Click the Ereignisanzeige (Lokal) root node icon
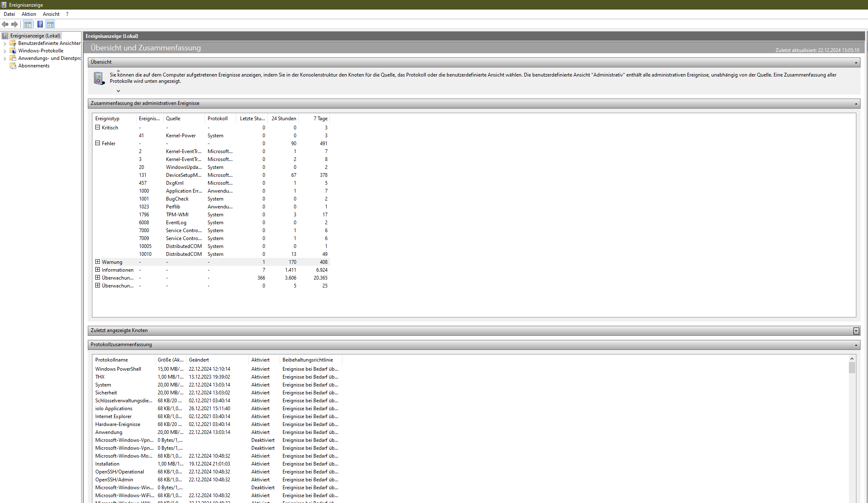868x503 pixels. tap(5, 36)
